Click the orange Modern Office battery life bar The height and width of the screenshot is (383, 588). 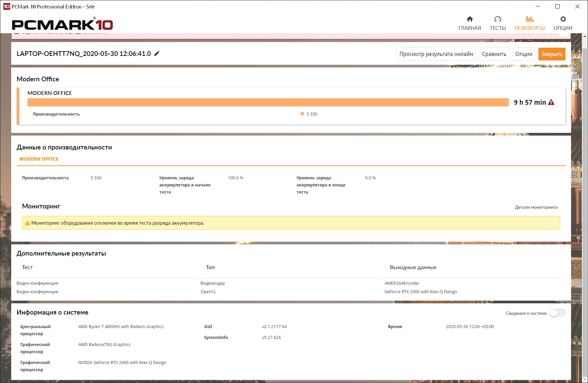coord(268,102)
